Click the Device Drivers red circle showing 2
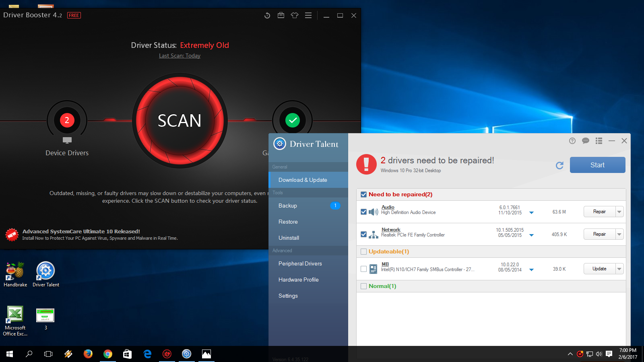644x362 pixels. pyautogui.click(x=67, y=120)
